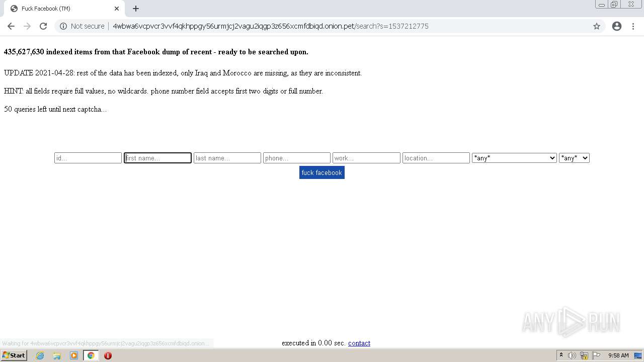Viewport: 644px width, 362px height.
Task: Focus the work field
Action: pos(366,158)
